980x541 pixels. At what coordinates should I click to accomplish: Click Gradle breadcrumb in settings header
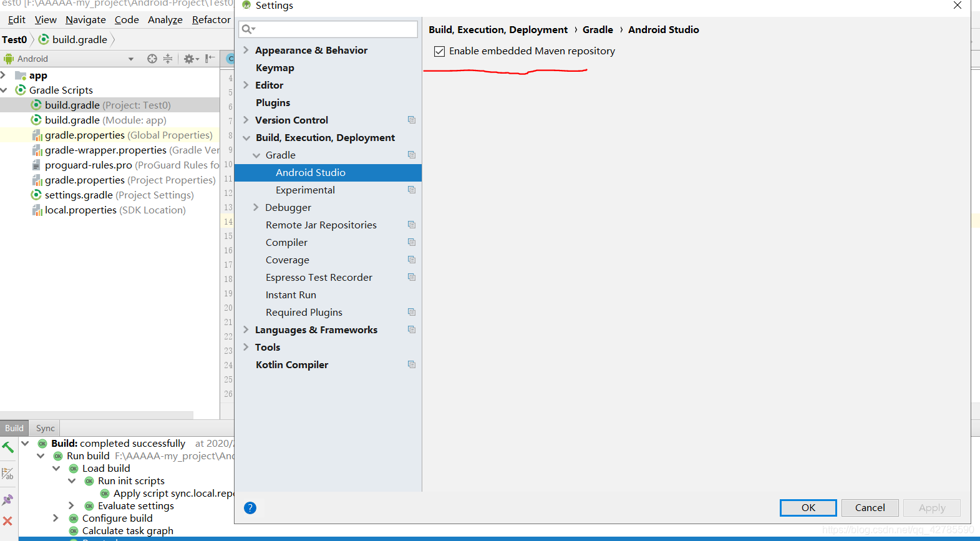coord(598,30)
